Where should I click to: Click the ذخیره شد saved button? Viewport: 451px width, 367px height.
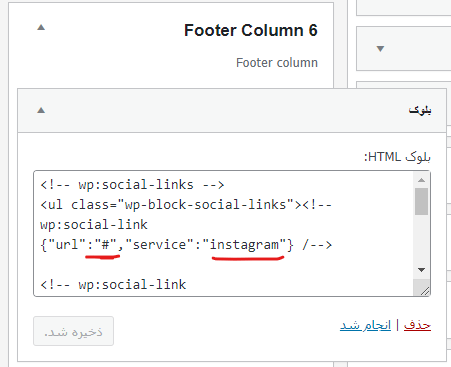73,331
